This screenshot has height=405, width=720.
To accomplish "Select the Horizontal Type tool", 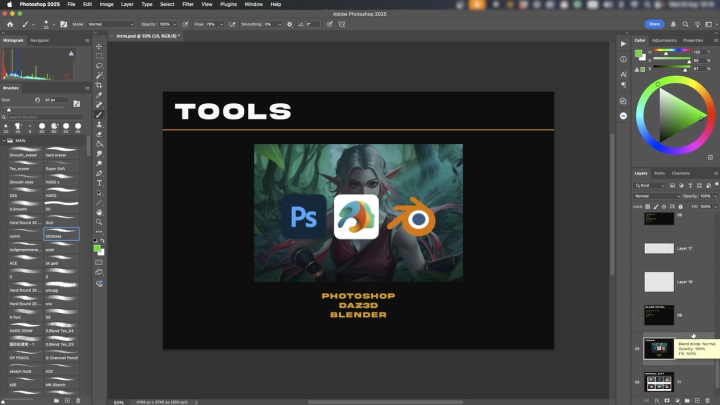I will pos(99,183).
